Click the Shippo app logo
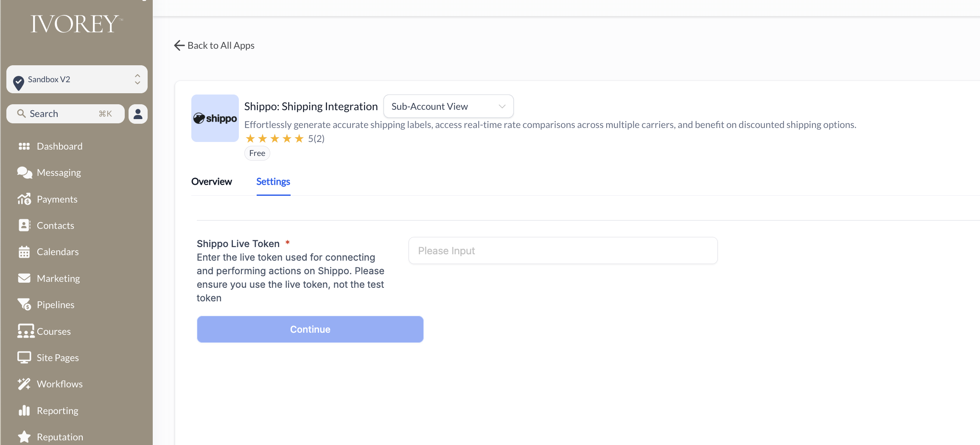The image size is (980, 445). pyautogui.click(x=215, y=118)
